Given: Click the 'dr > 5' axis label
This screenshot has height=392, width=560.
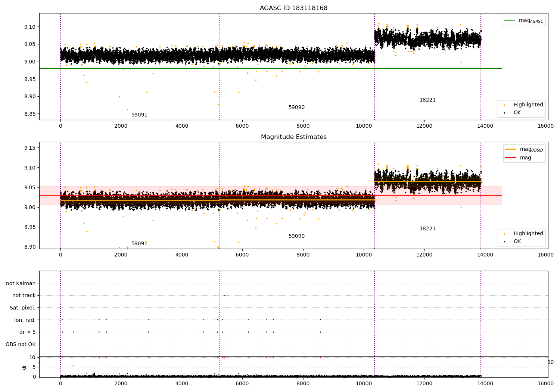Looking at the screenshot, I should tap(28, 332).
